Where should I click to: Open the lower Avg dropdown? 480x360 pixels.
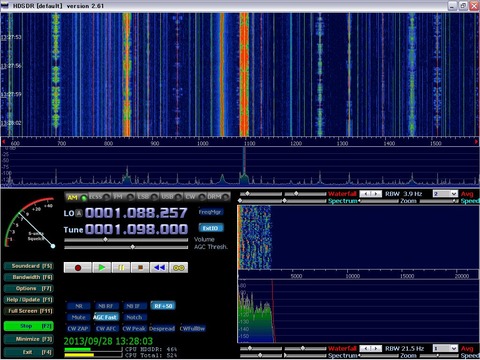[x=445, y=348]
